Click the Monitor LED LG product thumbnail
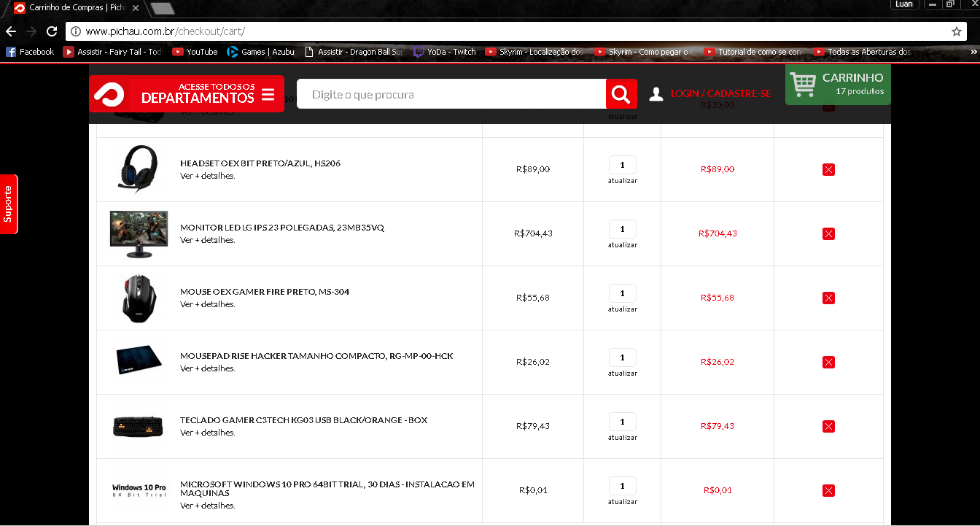 (x=139, y=234)
